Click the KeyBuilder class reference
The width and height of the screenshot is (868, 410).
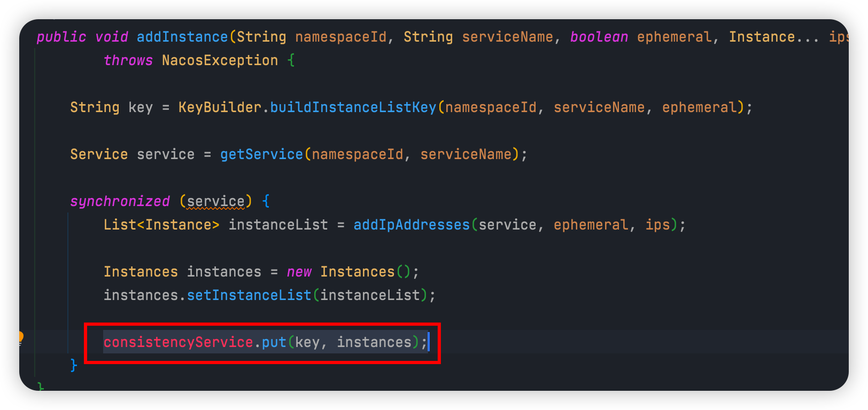pyautogui.click(x=220, y=107)
